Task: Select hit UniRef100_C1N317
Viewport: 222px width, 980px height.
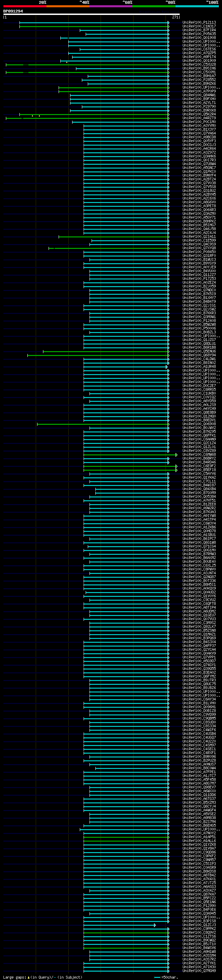Action: [199, 26]
